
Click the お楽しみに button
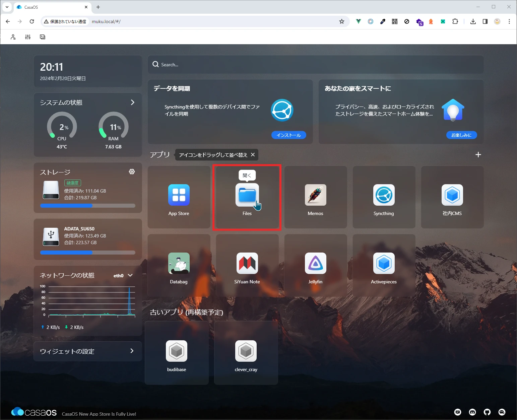point(461,135)
